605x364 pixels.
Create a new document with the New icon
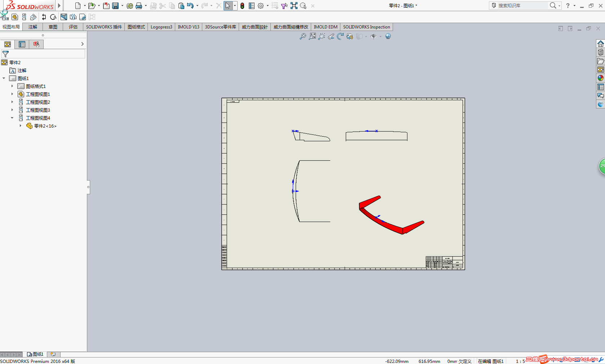pos(78,6)
